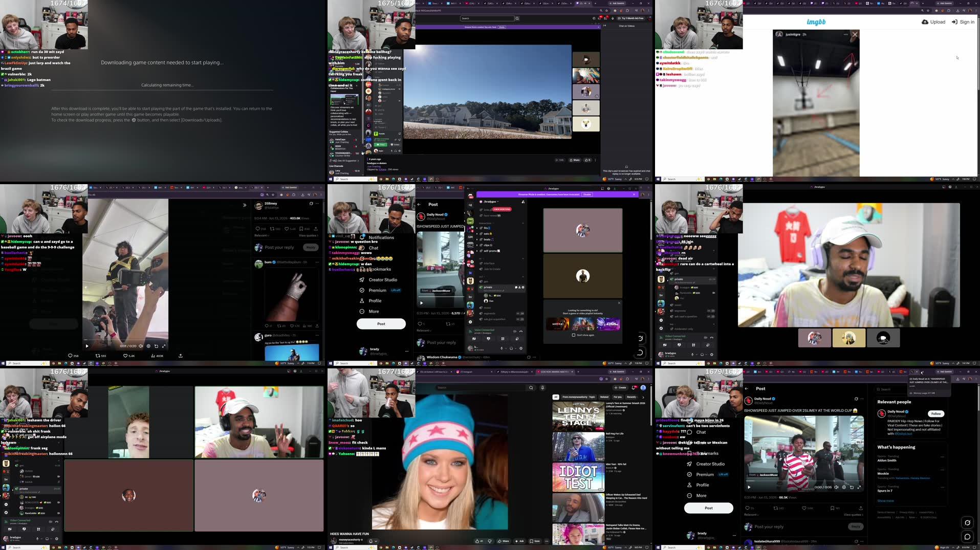Like the HOES WANNA HAVE FUN video
The image size is (980, 550).
click(479, 541)
